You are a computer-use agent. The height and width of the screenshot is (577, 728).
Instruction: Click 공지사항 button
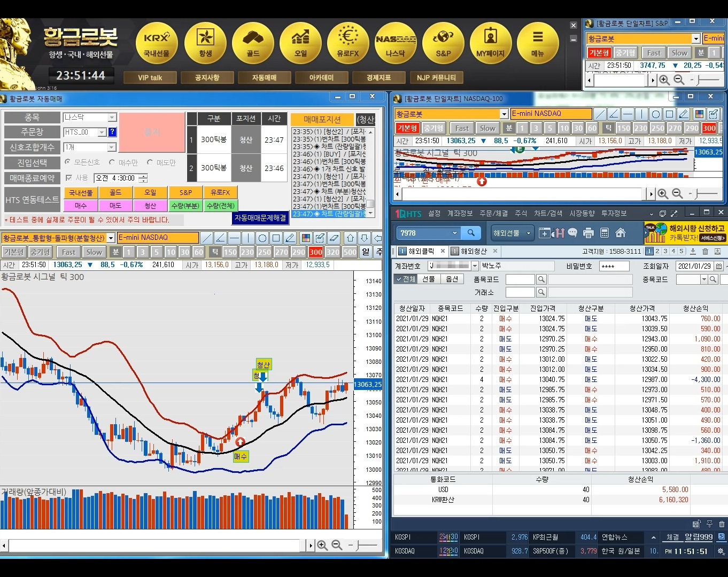coord(207,77)
